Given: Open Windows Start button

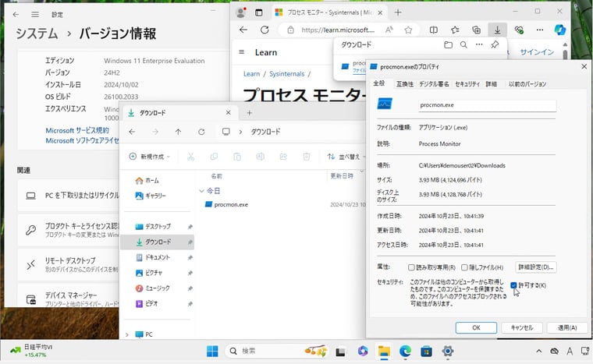Looking at the screenshot, I should coord(212,352).
